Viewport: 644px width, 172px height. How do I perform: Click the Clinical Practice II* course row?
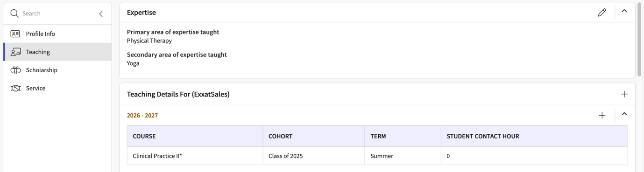[x=377, y=156]
